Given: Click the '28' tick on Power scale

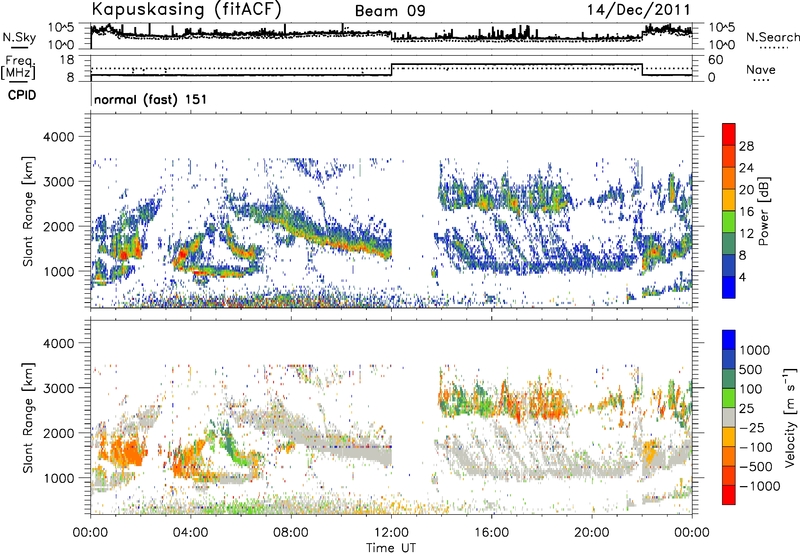Looking at the screenshot, I should (x=746, y=146).
